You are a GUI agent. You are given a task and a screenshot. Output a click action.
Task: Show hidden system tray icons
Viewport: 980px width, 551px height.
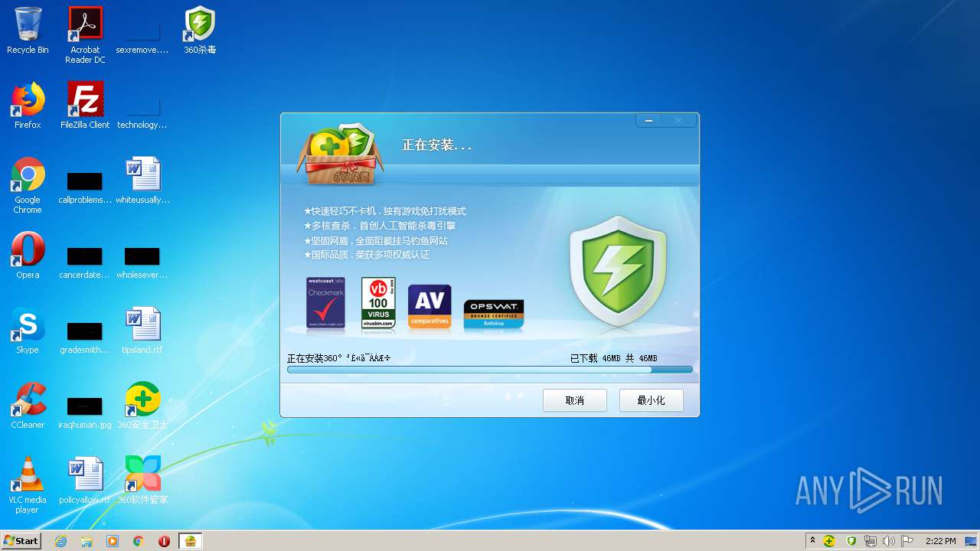[x=812, y=540]
